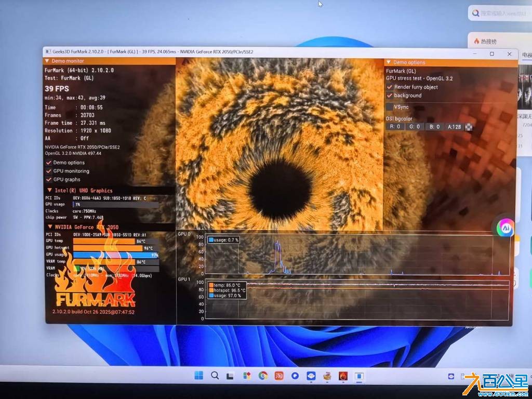The image size is (532, 399).
Task: Open the package box taskbar app
Action: 327,376
